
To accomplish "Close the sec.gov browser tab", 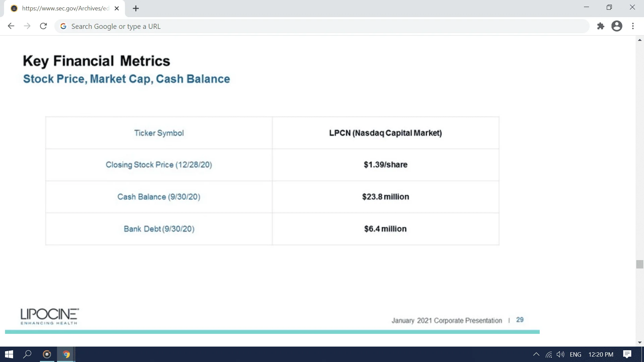I will (117, 8).
